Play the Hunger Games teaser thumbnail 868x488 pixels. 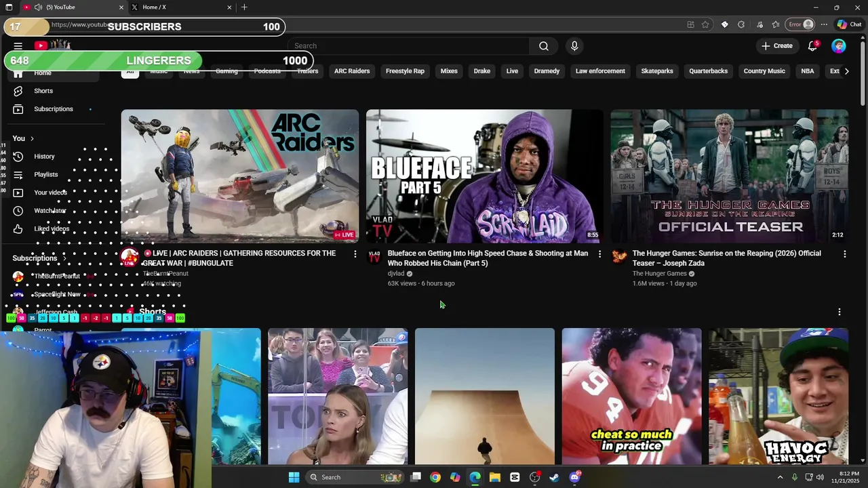click(729, 176)
